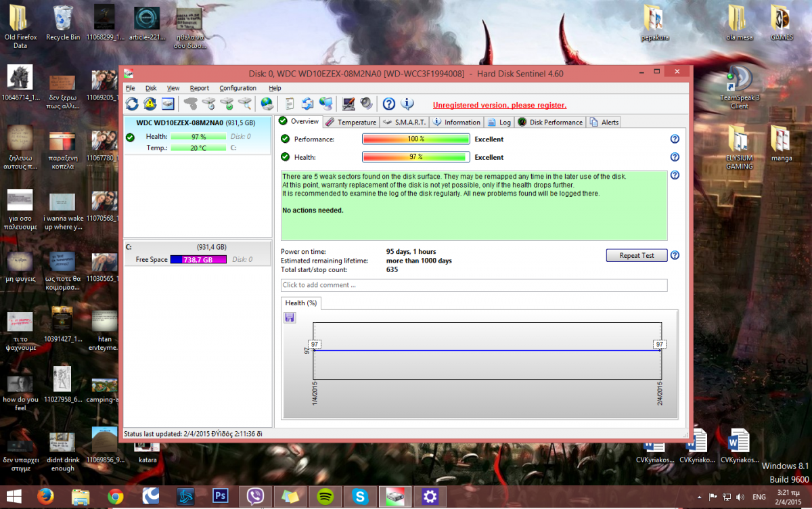The height and width of the screenshot is (509, 812).
Task: Select the GAMES desktop folder
Action: click(782, 23)
